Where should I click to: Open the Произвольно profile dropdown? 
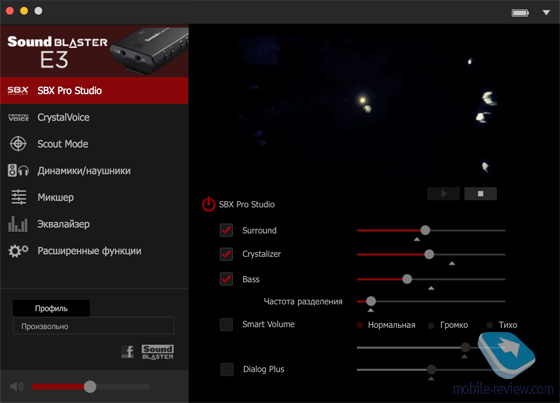(x=94, y=326)
